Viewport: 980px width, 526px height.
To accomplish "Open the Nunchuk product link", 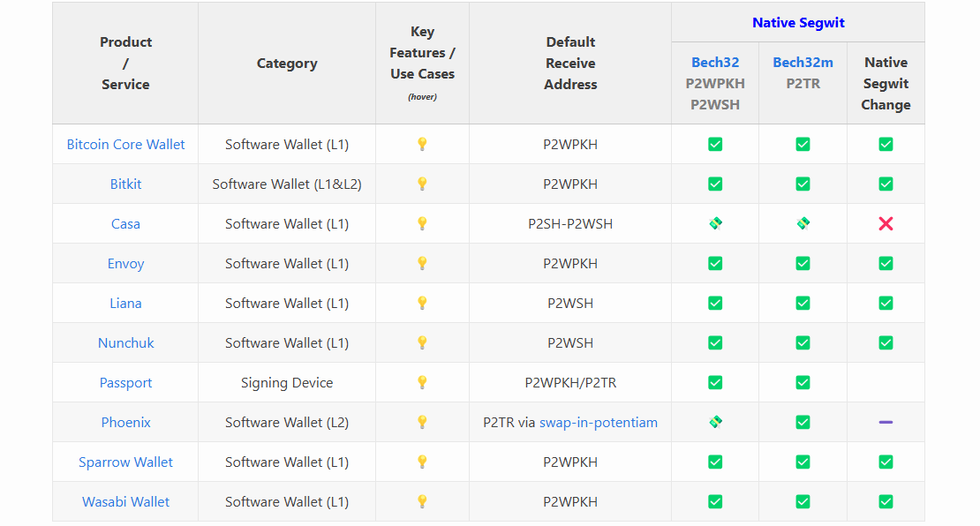I will (125, 343).
